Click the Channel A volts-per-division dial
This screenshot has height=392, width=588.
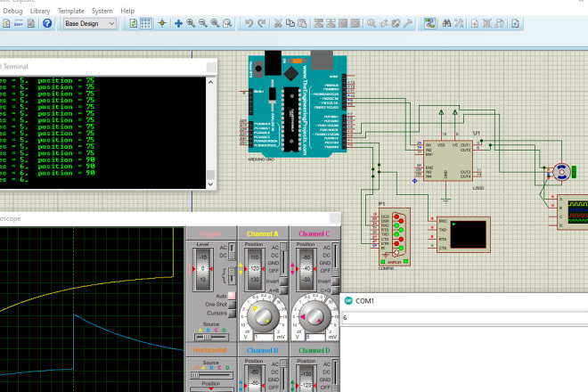click(x=263, y=315)
